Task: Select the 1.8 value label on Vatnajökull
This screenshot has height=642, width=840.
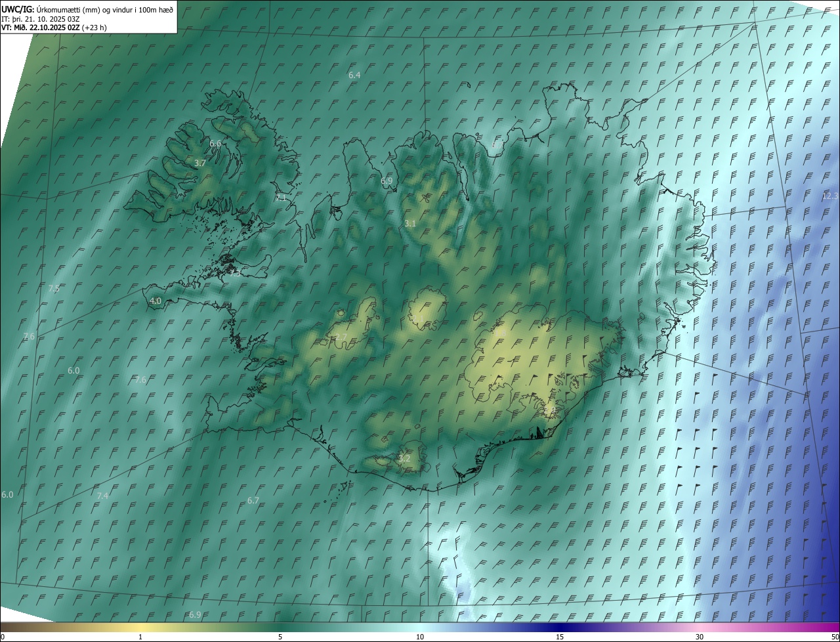Action: (x=500, y=333)
